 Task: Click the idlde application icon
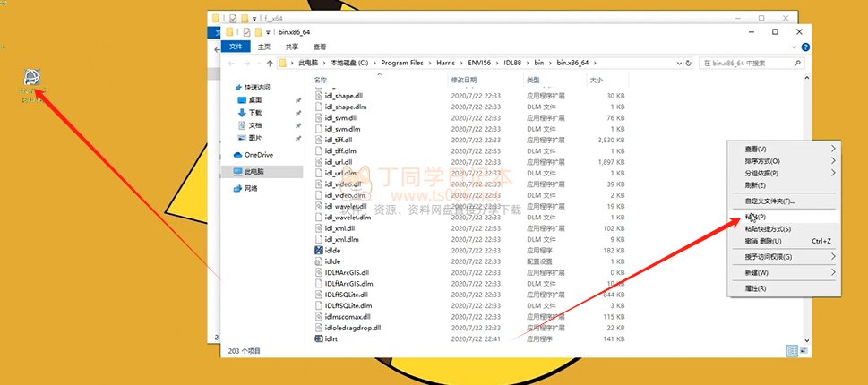tap(318, 250)
